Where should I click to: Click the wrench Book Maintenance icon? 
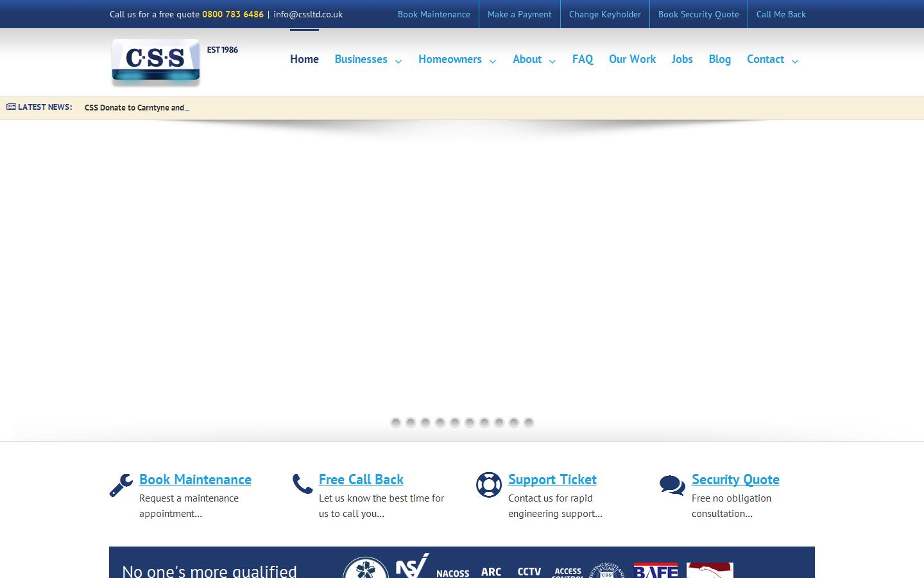[121, 486]
